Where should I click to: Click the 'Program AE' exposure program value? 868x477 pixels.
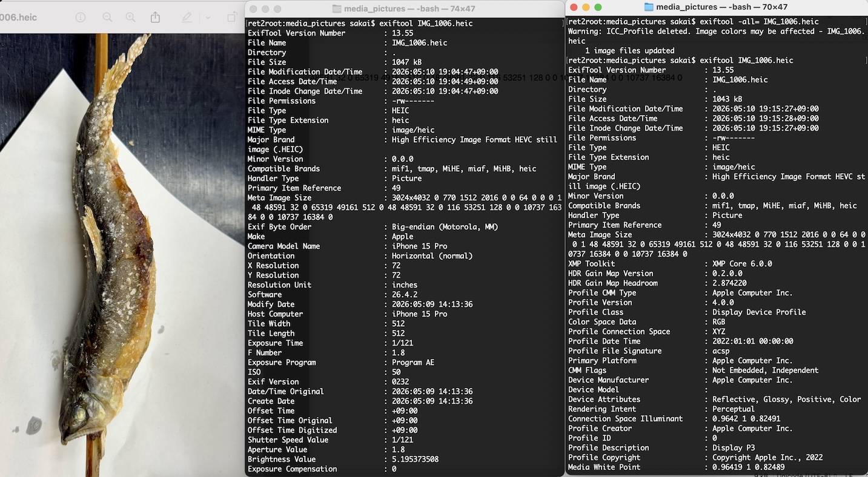tap(413, 363)
